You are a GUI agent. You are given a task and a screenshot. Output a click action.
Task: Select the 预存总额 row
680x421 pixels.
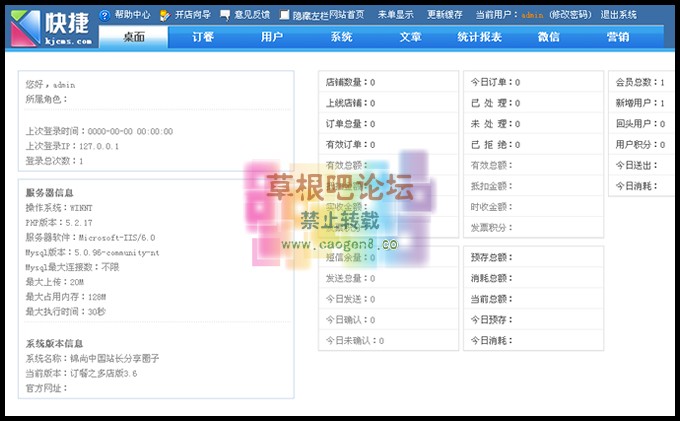click(x=533, y=257)
